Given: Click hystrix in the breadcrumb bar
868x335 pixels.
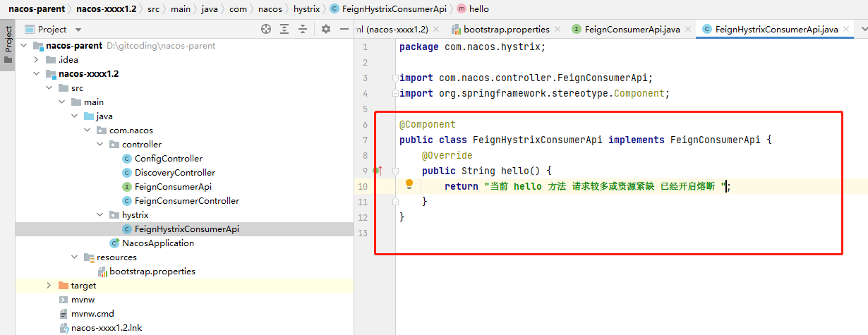Looking at the screenshot, I should (x=306, y=9).
